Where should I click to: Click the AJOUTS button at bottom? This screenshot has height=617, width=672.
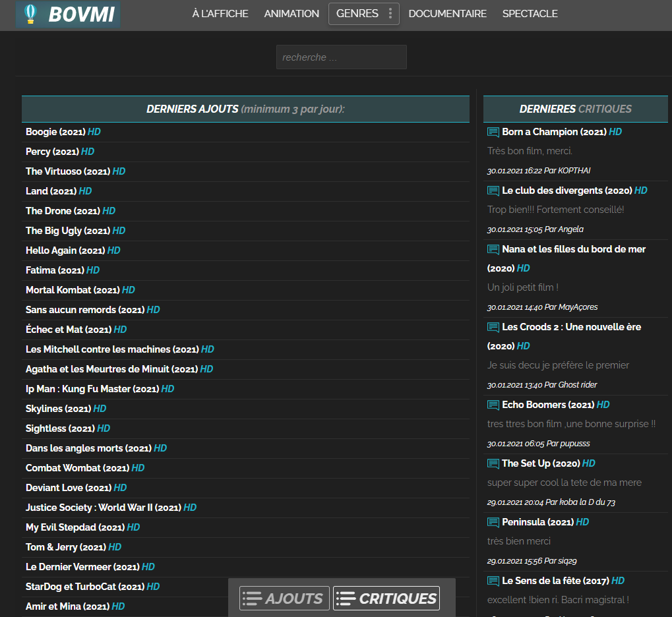pyautogui.click(x=285, y=598)
